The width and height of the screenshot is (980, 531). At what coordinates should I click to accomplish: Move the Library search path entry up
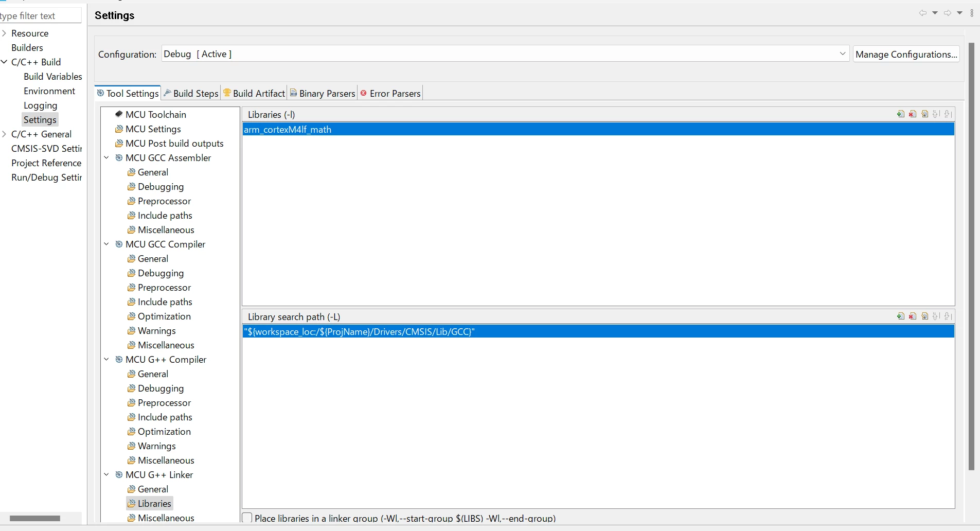pyautogui.click(x=937, y=316)
